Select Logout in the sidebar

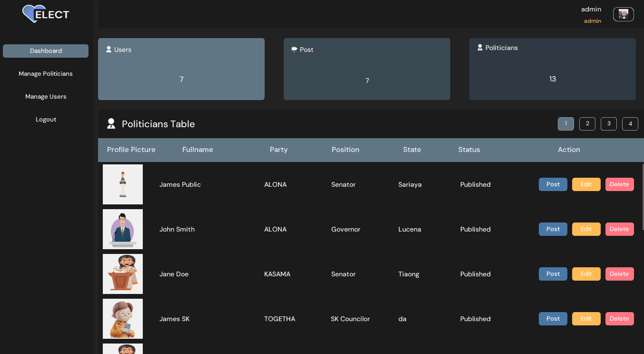pos(46,120)
